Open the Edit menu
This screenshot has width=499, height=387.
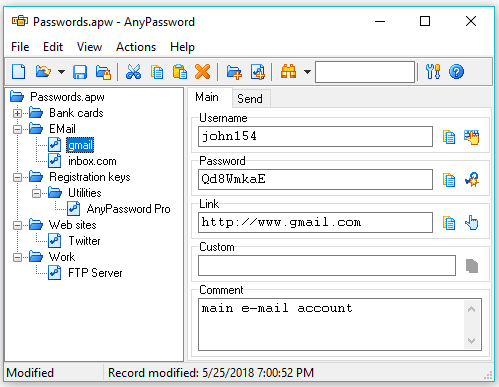(53, 47)
